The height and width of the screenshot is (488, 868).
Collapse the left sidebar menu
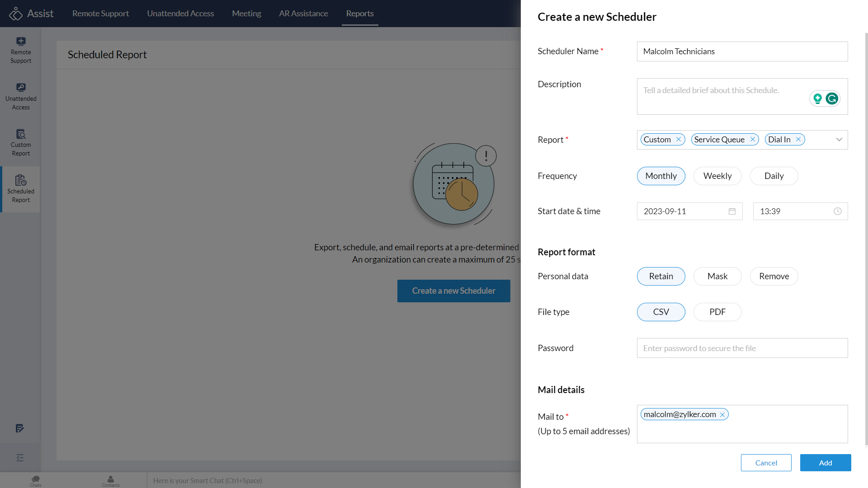click(20, 458)
